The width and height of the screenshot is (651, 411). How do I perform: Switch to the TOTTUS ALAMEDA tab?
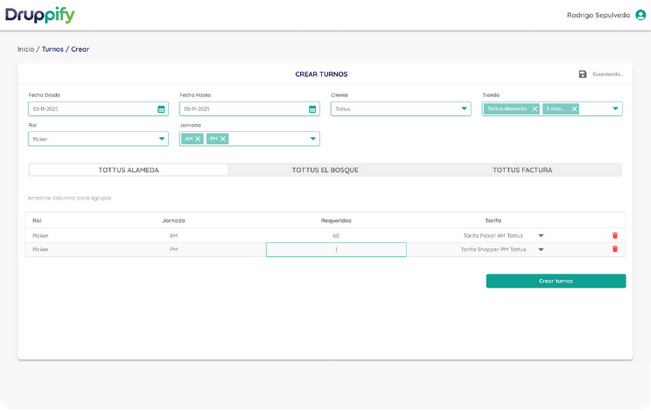pos(129,170)
